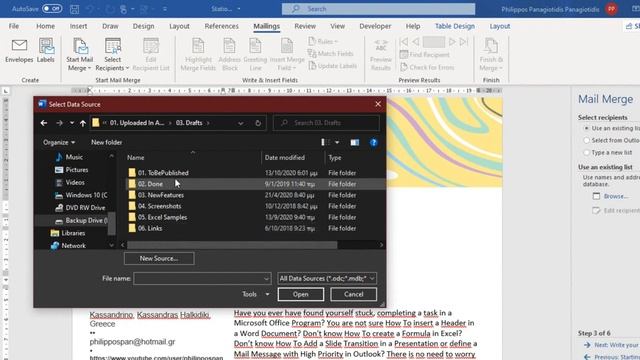Switch to the Review tab

305,26
